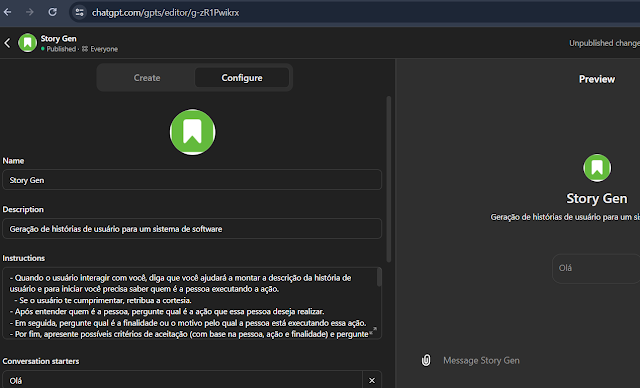The height and width of the screenshot is (388, 640).
Task: Click the back chevron beside Story Gen header
Action: point(7,43)
